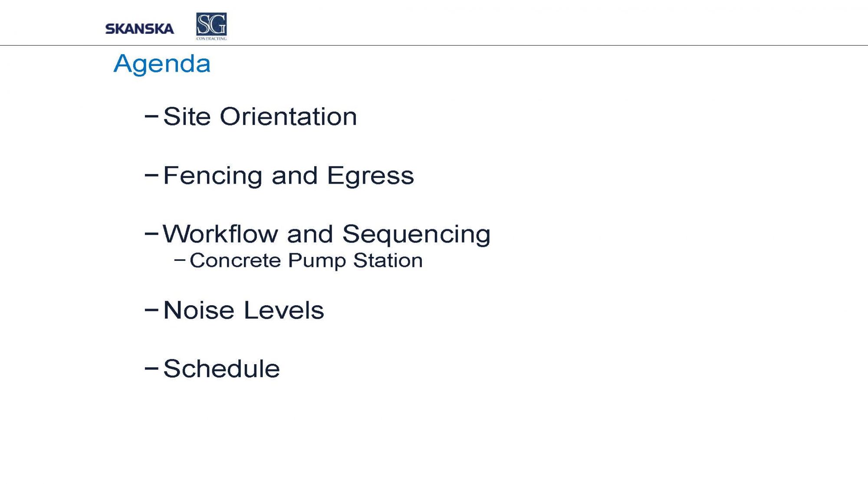Click the Site Orientation agenda item
This screenshot has height=484, width=868.
[x=260, y=116]
